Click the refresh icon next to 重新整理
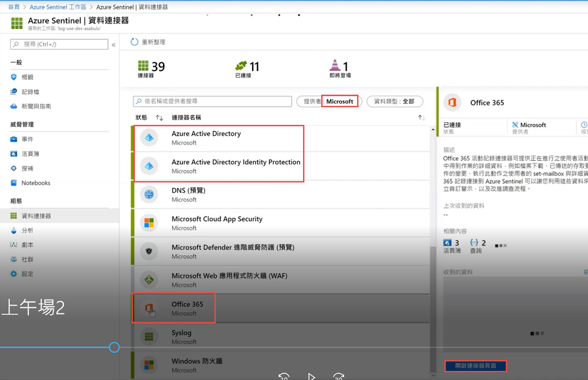The width and height of the screenshot is (588, 380). coord(134,42)
